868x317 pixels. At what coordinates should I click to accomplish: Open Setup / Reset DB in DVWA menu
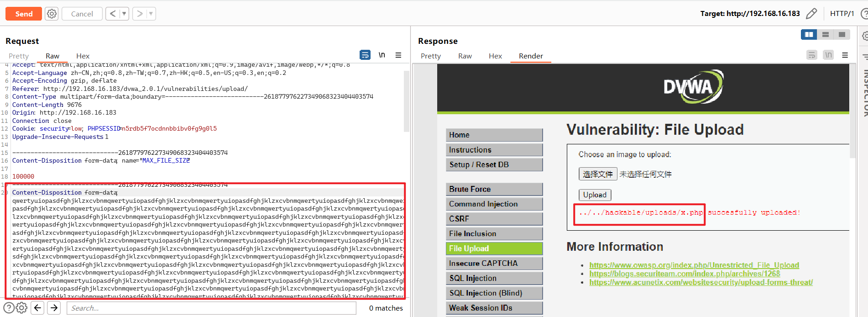pyautogui.click(x=494, y=164)
